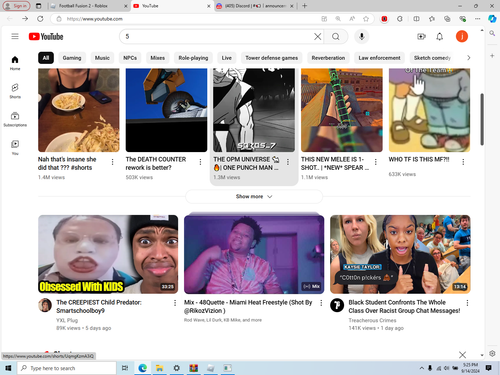
Task: Open options for 'Black Student Confronts' video
Action: [x=467, y=303]
